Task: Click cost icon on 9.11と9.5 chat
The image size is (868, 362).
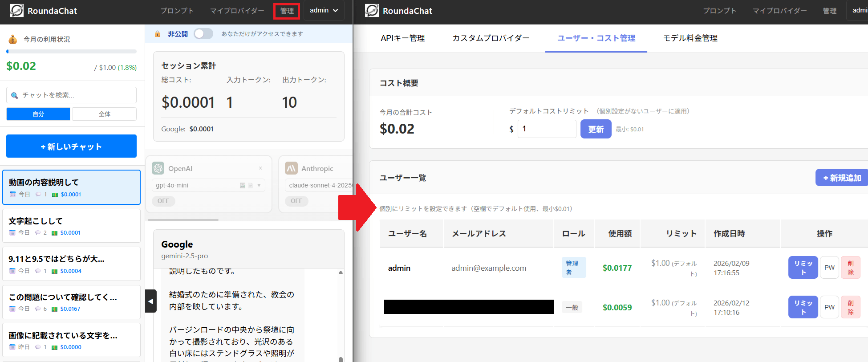Action: (x=54, y=271)
